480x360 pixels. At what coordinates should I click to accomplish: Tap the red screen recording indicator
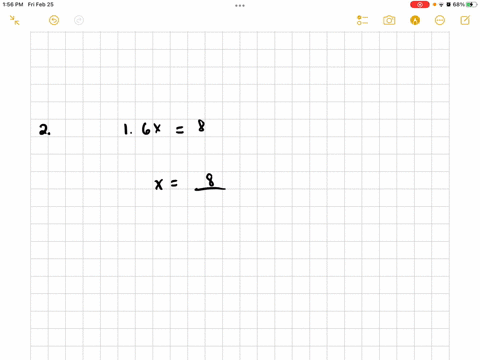tap(420, 5)
